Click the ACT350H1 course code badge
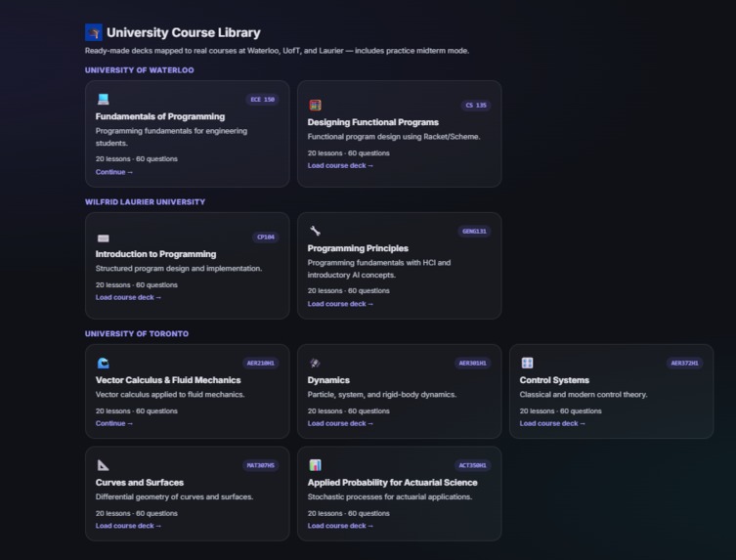The image size is (736, 560). coord(473,465)
